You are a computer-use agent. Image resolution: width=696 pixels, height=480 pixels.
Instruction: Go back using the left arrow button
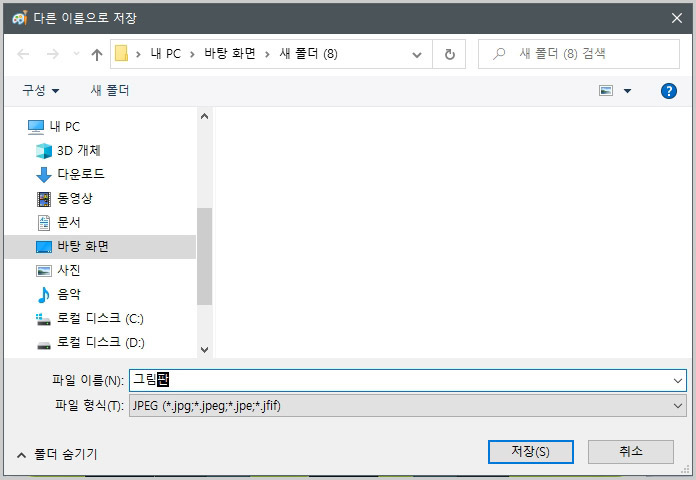[x=23, y=54]
